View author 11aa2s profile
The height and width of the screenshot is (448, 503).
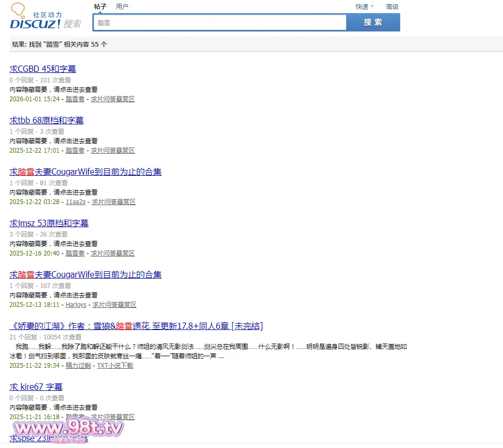click(75, 202)
